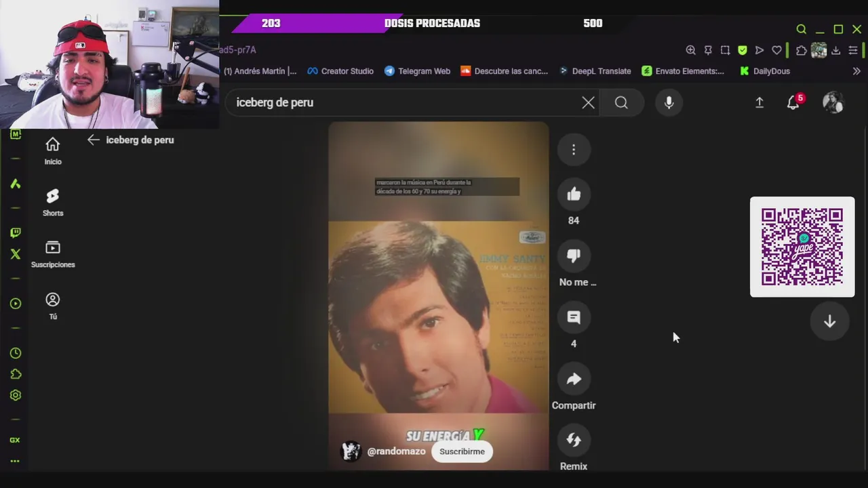The height and width of the screenshot is (488, 868).
Task: Open GX Control in browser sidebar
Action: tap(15, 440)
